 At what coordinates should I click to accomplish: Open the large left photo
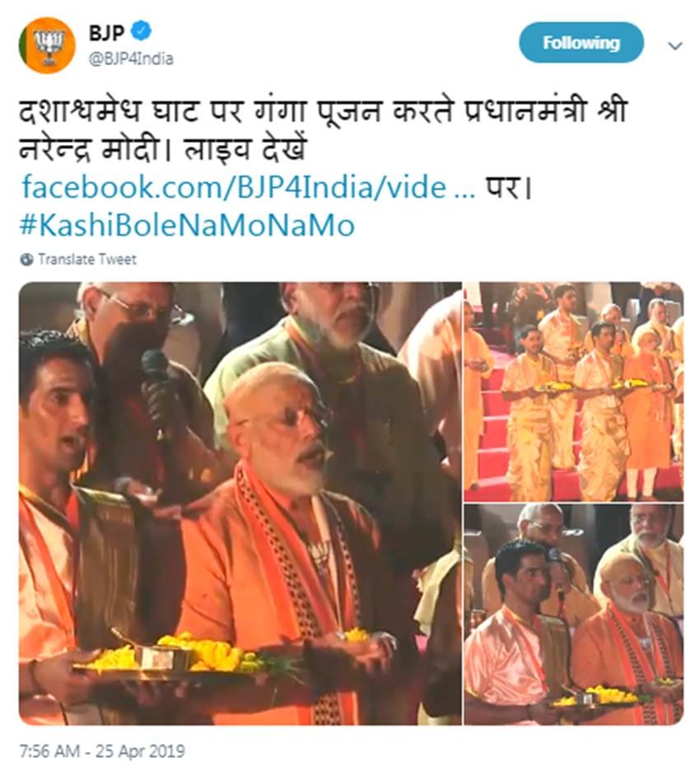tap(240, 503)
